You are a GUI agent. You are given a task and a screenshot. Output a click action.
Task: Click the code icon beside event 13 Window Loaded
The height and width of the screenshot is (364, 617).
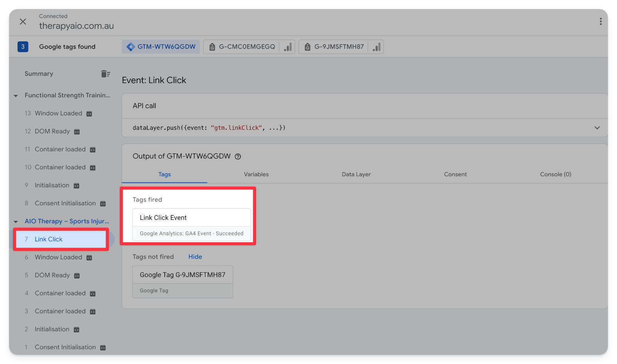click(89, 114)
